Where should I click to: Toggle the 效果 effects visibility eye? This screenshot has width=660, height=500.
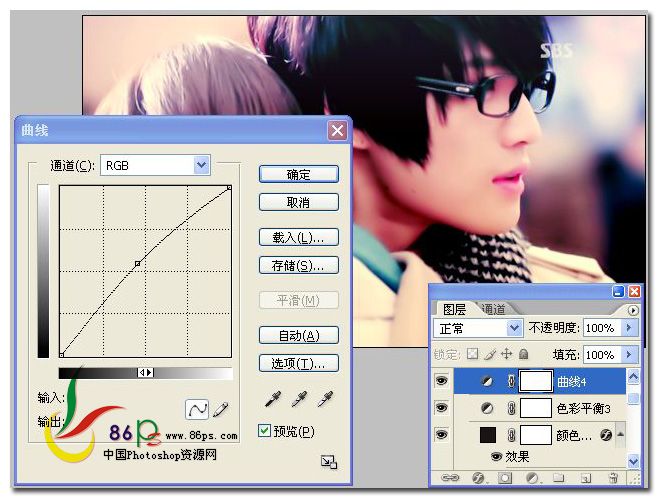point(497,456)
